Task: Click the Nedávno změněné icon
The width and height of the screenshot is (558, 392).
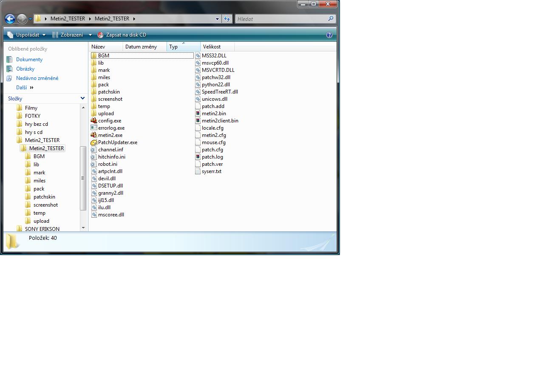Action: tap(9, 78)
